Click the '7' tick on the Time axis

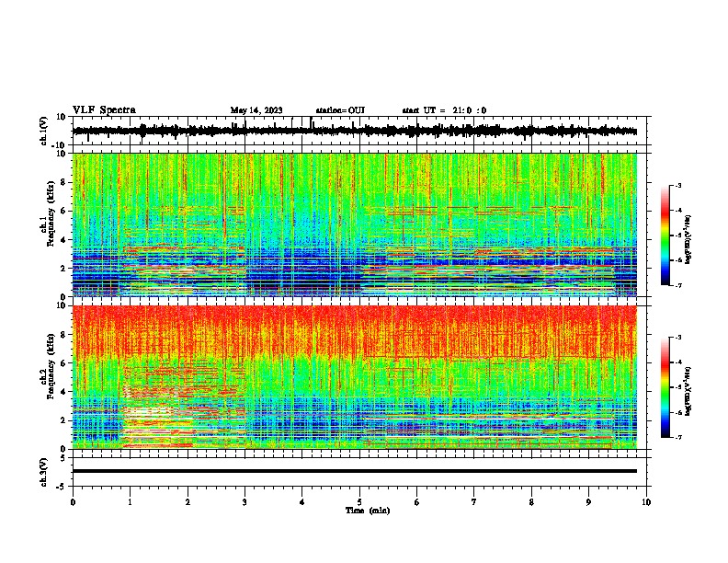tap(474, 502)
